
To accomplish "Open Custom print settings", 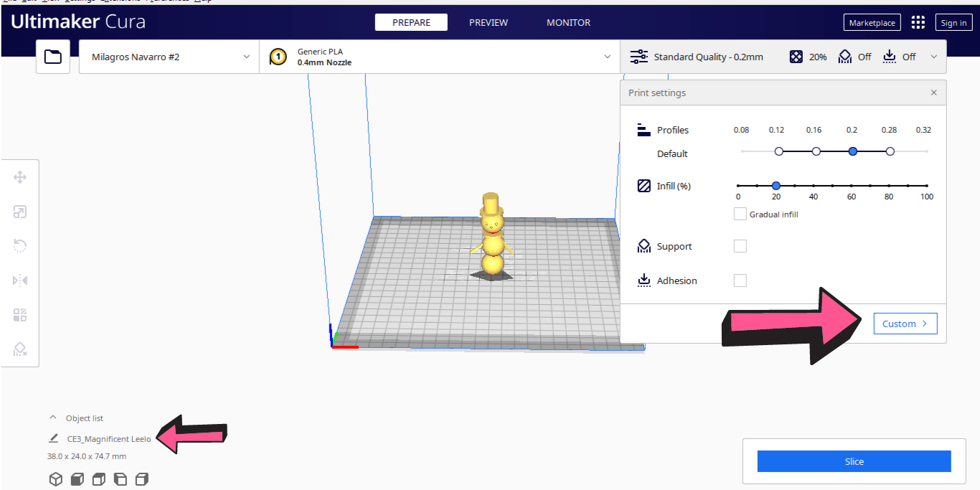I will 905,324.
